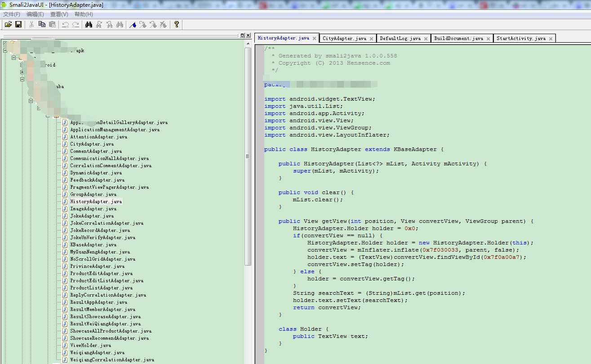Click the Undo arrow icon
The image size is (591, 364).
point(65,24)
